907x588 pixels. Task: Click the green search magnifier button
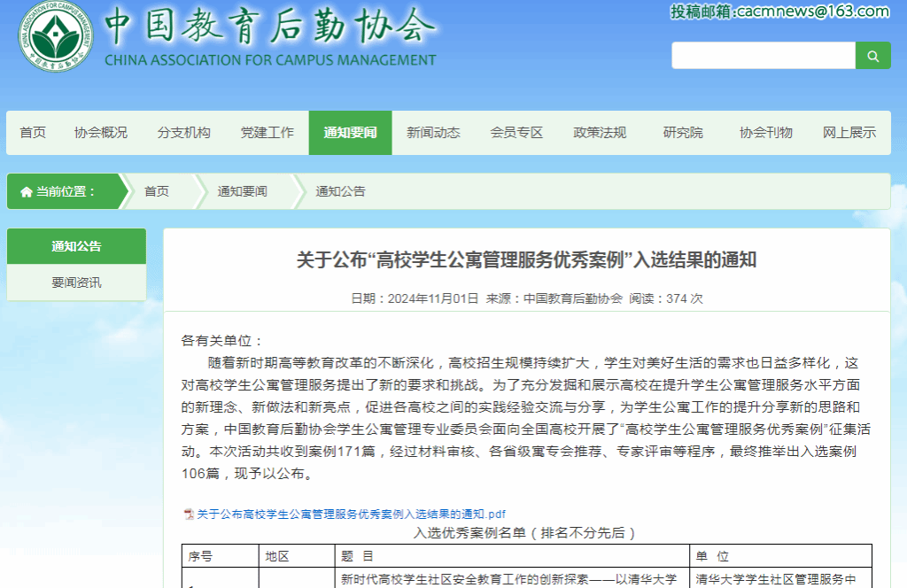872,56
